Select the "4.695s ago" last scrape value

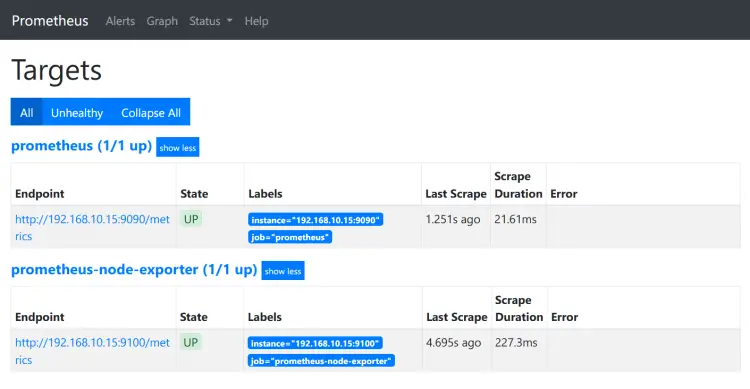(x=453, y=343)
